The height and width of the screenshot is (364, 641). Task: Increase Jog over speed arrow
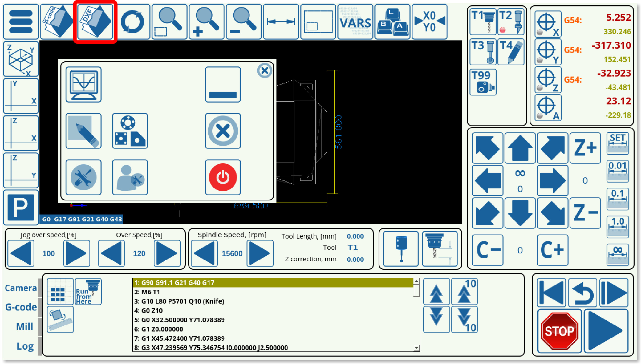pos(76,253)
